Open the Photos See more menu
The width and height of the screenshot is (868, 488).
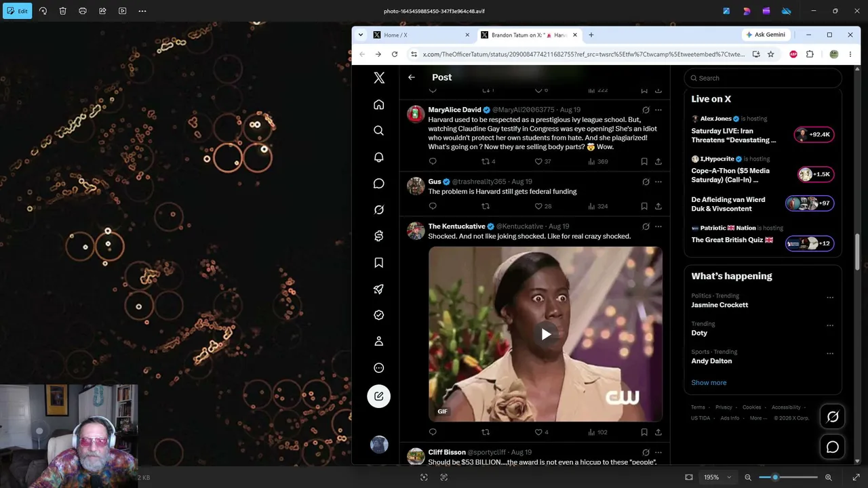pos(142,11)
